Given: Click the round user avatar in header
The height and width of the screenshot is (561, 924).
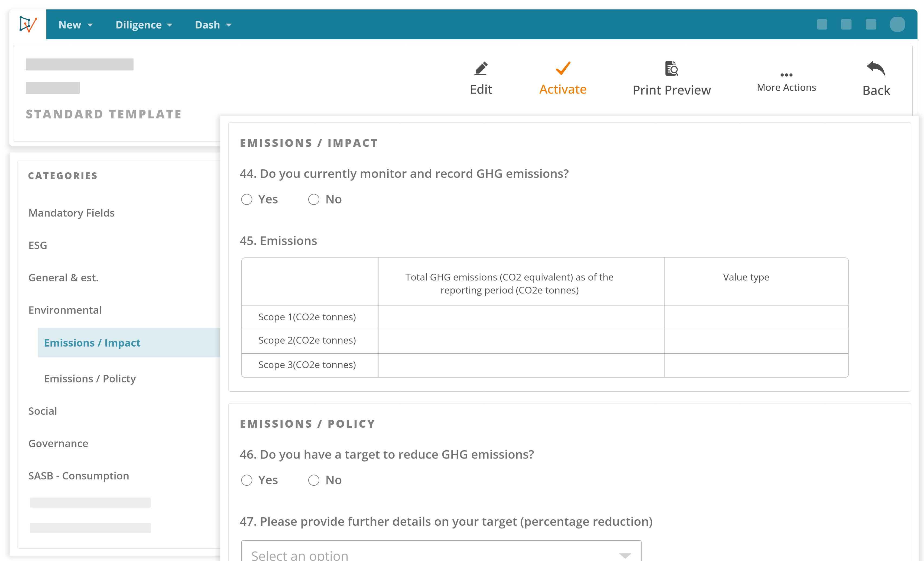Looking at the screenshot, I should point(897,24).
